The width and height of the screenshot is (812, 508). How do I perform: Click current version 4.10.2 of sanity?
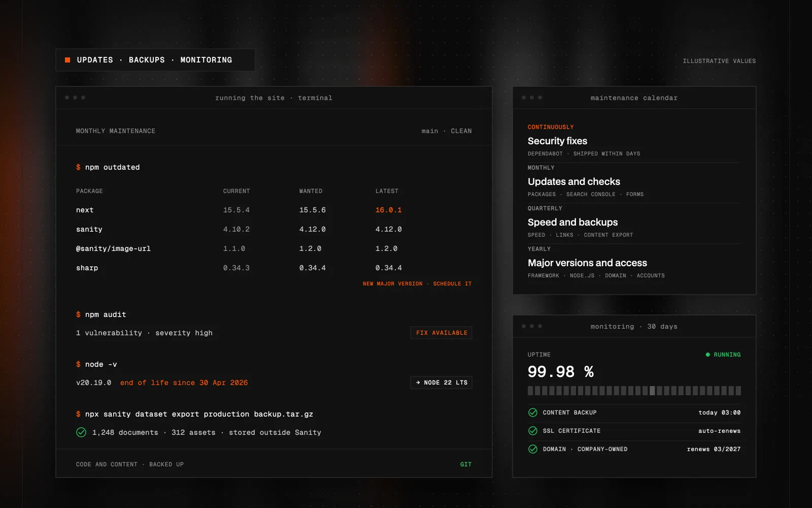click(236, 229)
